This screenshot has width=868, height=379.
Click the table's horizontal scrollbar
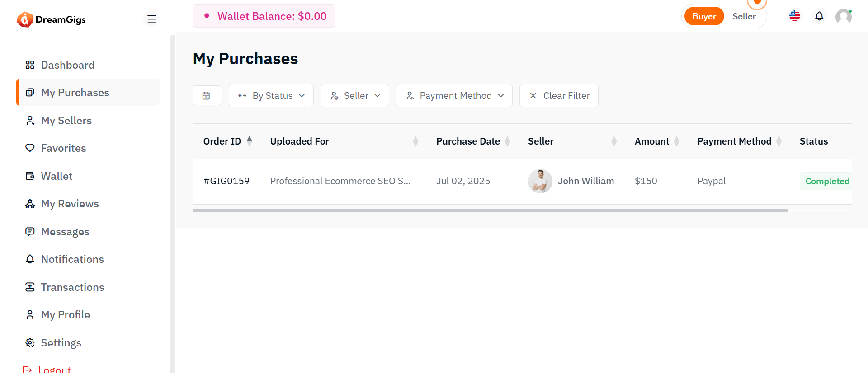click(x=490, y=210)
